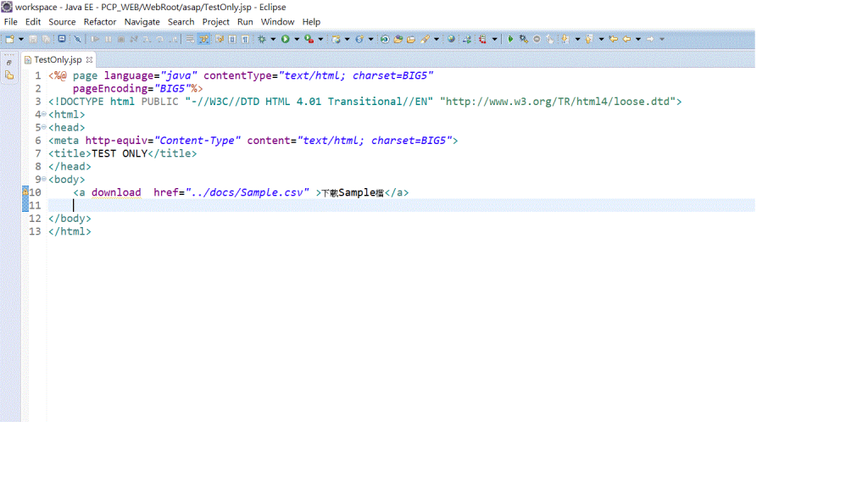Click the Forward navigation arrow
Image resolution: width=868 pixels, height=488 pixels.
(x=650, y=39)
